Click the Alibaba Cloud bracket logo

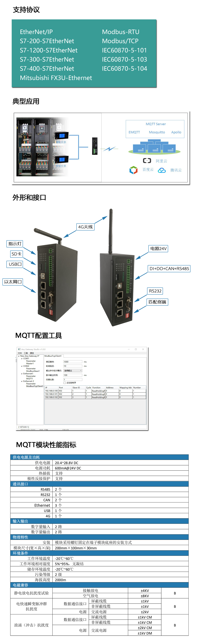147,160
